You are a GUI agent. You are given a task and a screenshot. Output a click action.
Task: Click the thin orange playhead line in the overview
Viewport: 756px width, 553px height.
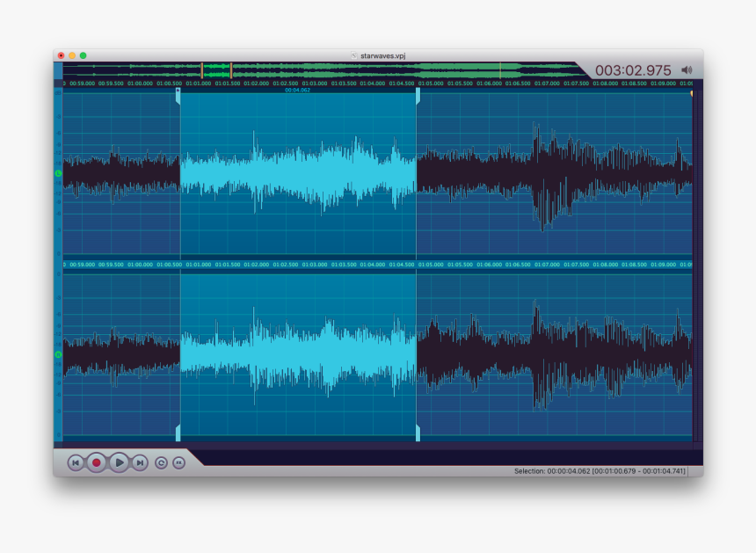coord(500,70)
